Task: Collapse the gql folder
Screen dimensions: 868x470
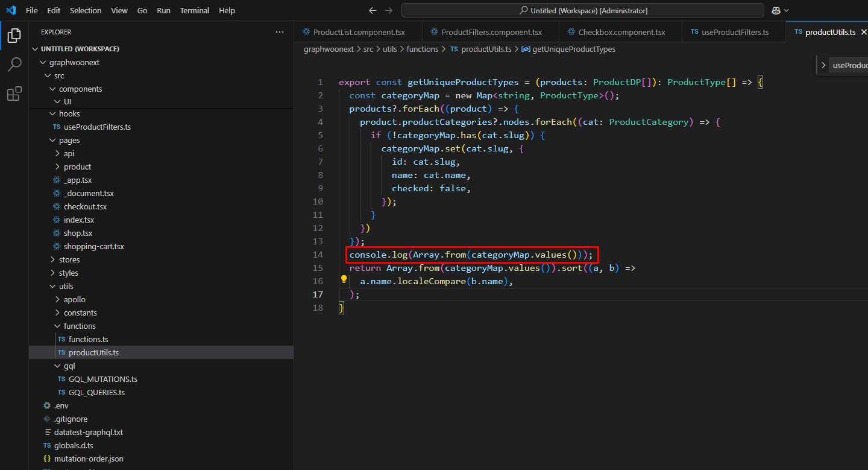Action: click(69, 366)
